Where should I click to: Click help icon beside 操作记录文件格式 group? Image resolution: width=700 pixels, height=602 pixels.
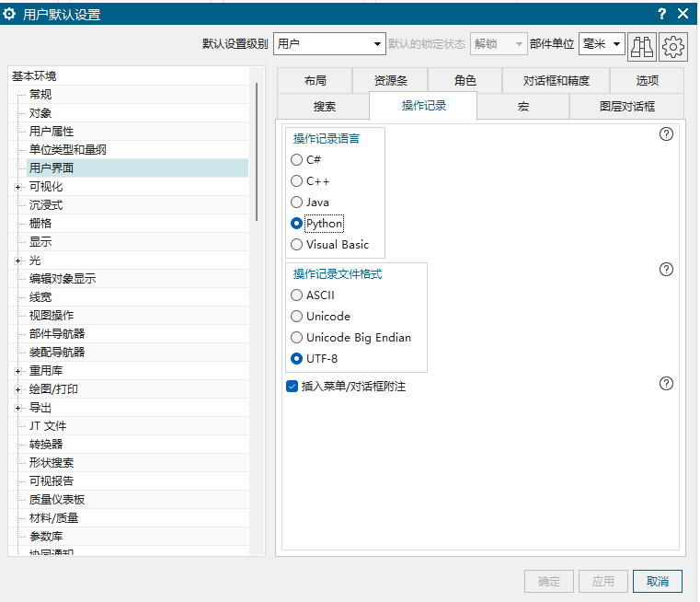click(667, 270)
